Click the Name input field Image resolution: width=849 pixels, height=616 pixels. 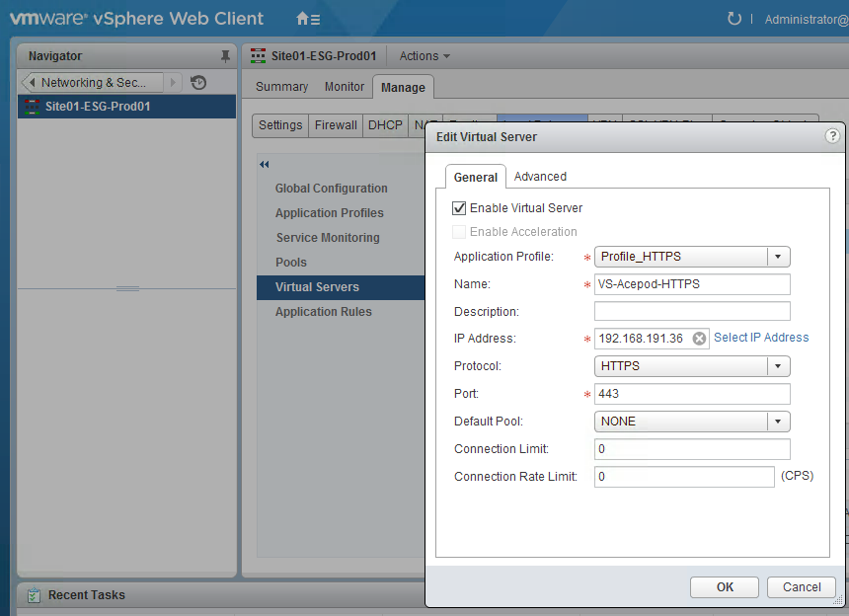click(x=692, y=284)
